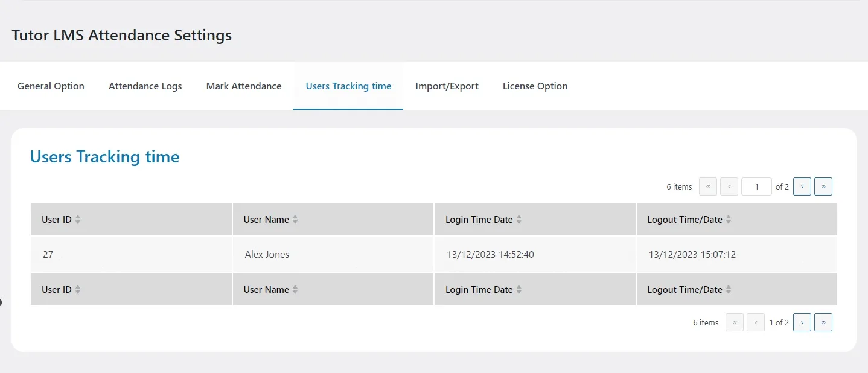The width and height of the screenshot is (868, 373).
Task: Click the page number input box
Action: coord(756,186)
